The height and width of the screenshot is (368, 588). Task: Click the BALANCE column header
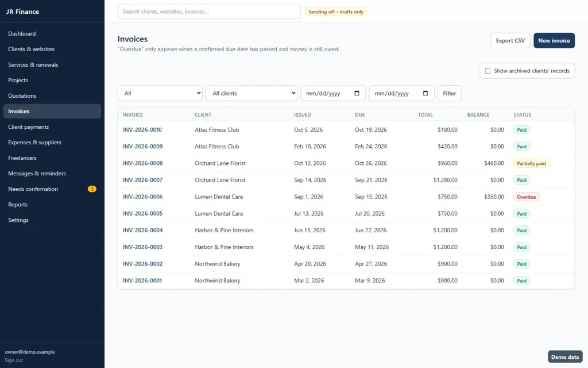tap(478, 114)
